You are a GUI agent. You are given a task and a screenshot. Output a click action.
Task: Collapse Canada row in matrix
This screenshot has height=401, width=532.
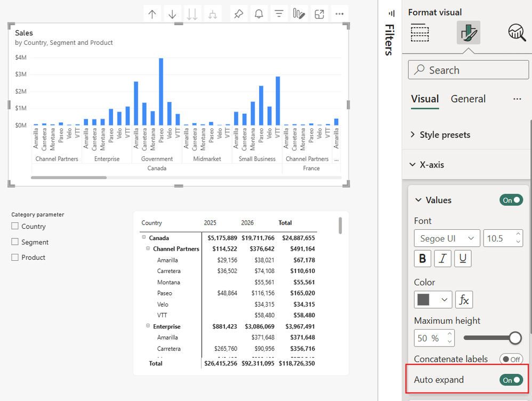pos(144,237)
